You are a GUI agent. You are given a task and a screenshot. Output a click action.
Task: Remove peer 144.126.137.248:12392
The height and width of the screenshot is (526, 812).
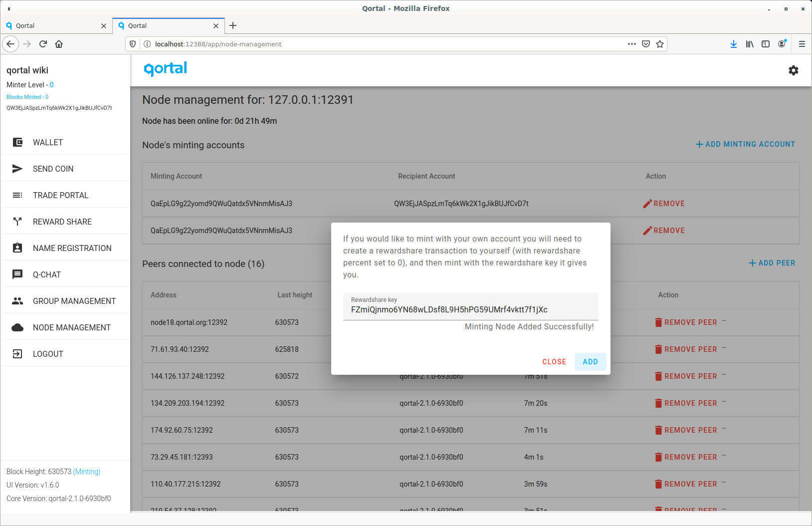coord(686,376)
